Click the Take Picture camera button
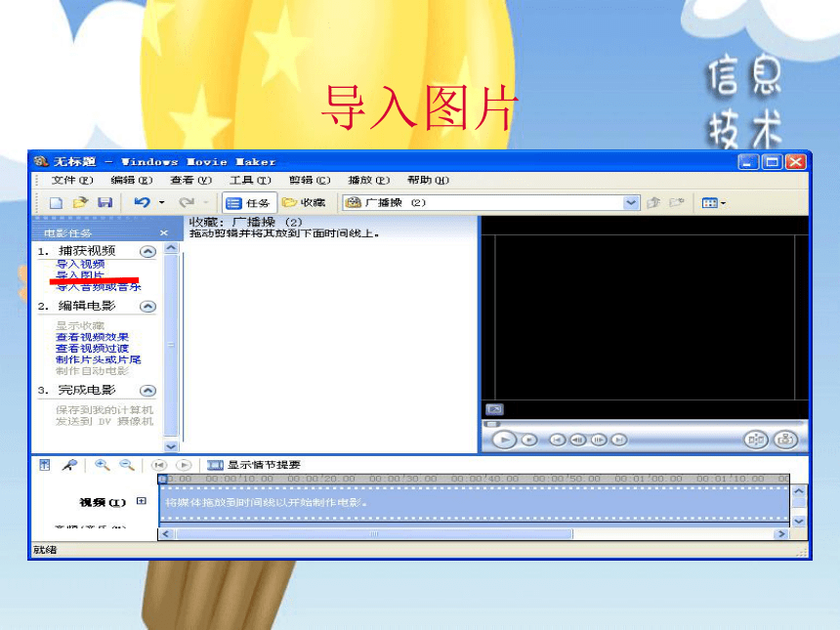The height and width of the screenshot is (630, 840). 785,441
